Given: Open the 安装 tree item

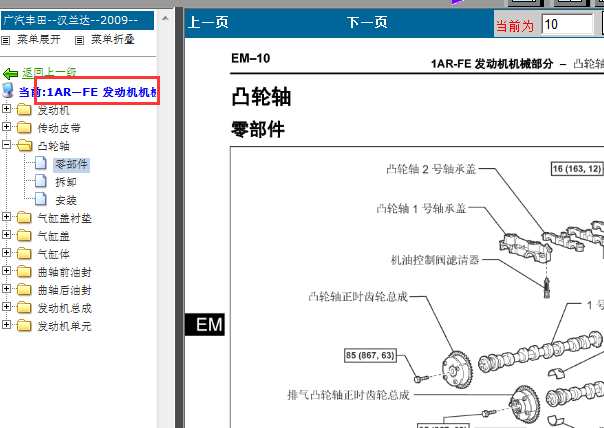Looking at the screenshot, I should coord(66,200).
